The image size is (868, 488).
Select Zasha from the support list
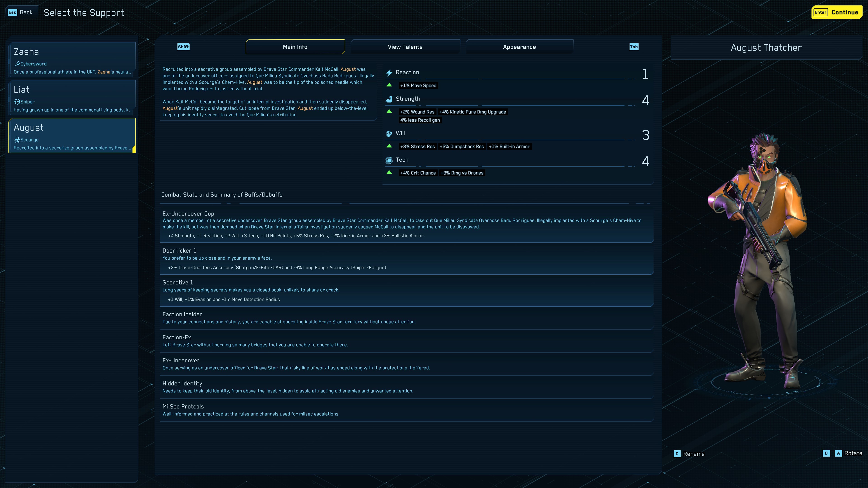tap(72, 60)
